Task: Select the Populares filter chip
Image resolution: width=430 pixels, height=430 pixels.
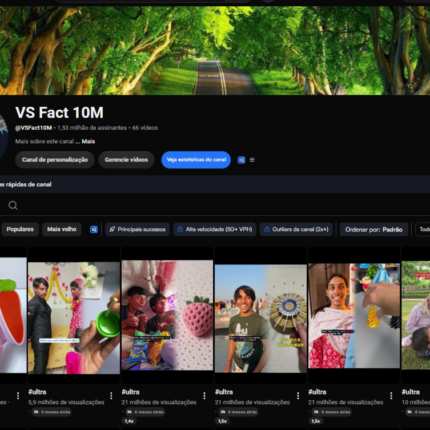Action: (20, 229)
